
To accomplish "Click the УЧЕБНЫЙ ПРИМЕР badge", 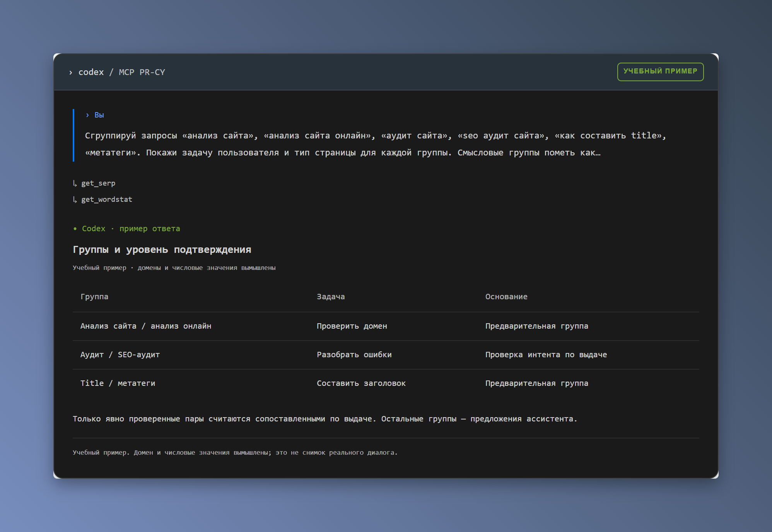I will pos(660,72).
